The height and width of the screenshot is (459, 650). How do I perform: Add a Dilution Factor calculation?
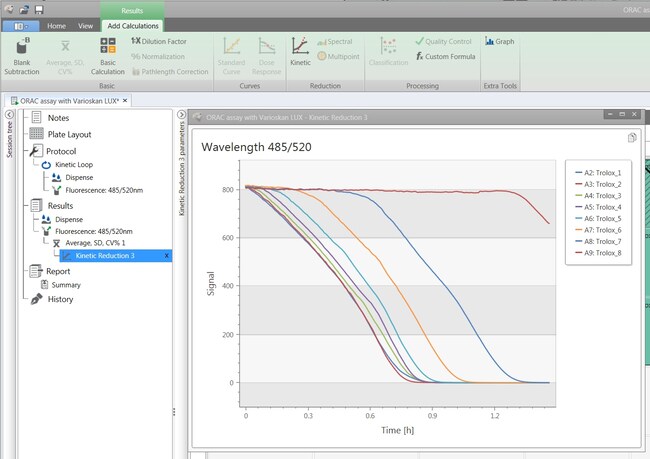(x=159, y=41)
